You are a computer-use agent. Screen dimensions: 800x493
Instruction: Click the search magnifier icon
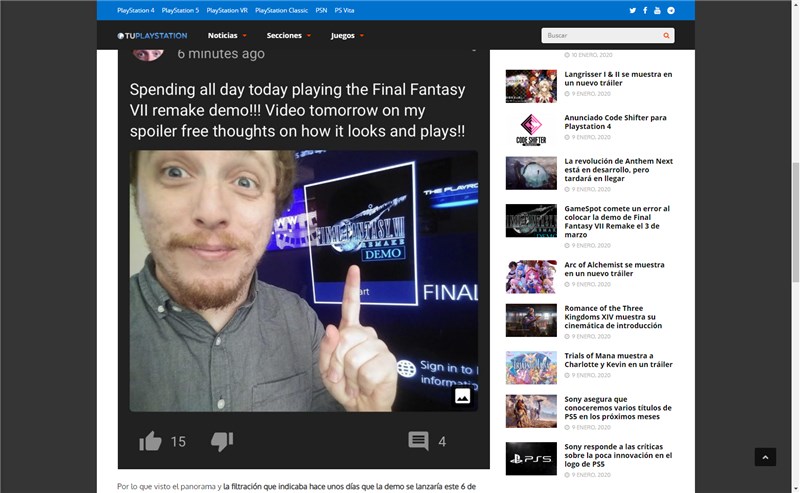[666, 36]
